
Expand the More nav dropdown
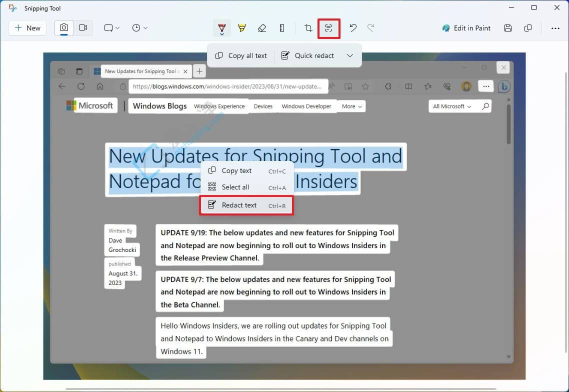point(351,106)
